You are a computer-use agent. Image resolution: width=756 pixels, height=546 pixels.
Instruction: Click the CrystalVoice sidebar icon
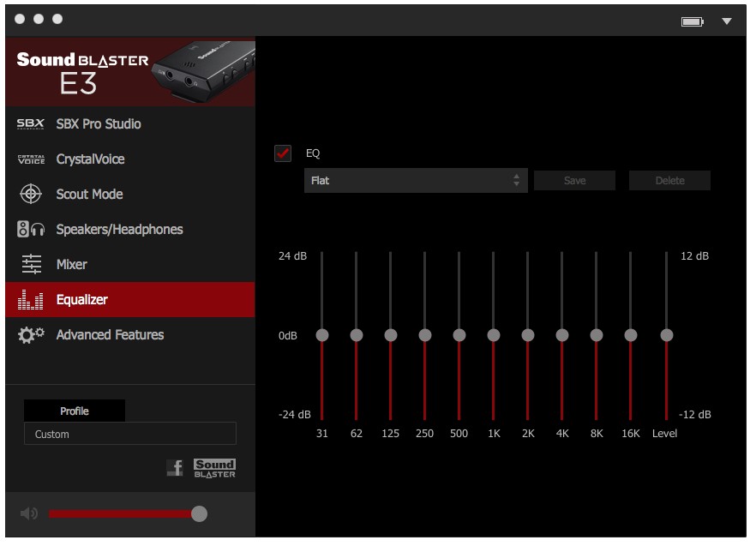30,159
